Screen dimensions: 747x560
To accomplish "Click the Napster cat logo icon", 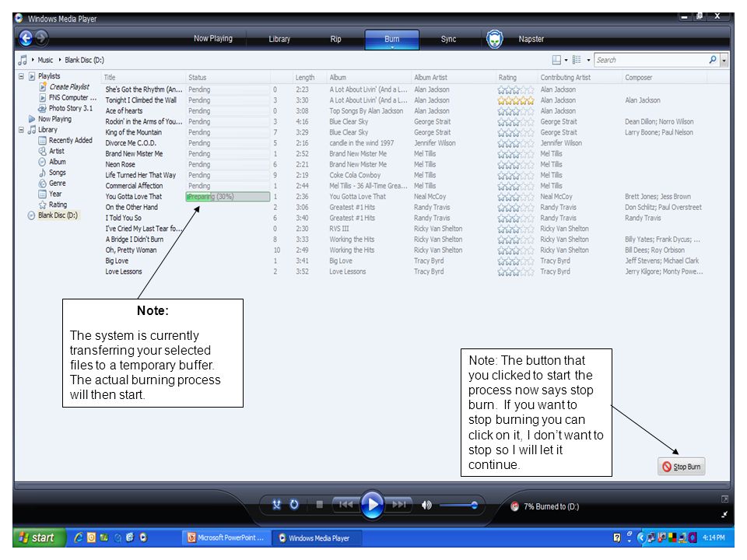I will point(495,39).
